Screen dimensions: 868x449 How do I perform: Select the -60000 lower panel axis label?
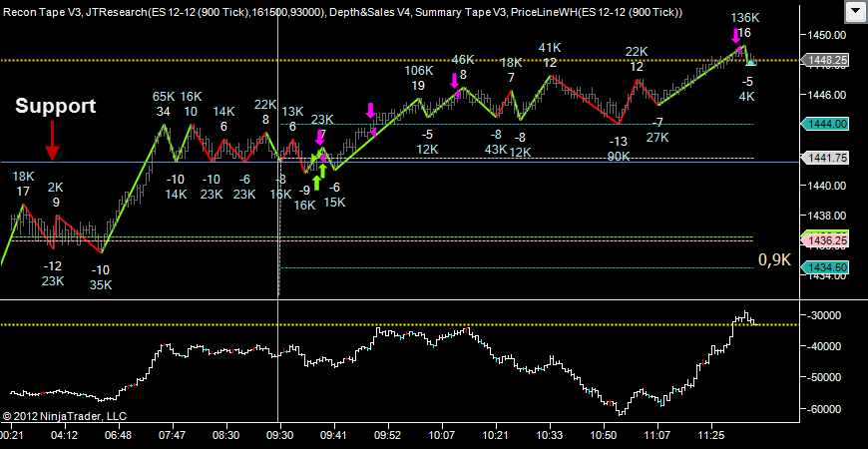[x=825, y=409]
